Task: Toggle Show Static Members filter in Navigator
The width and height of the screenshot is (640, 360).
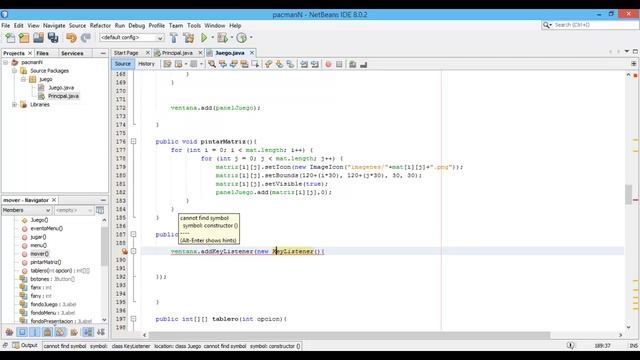Action: click(35, 332)
